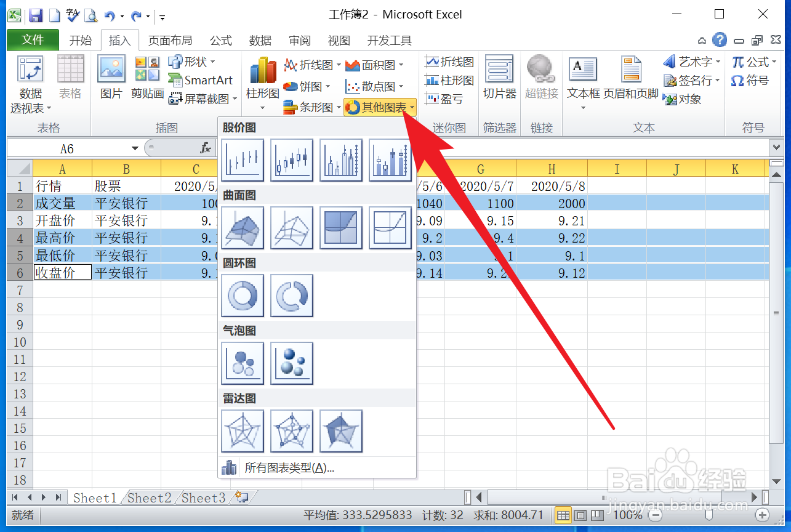Choose the contour surface chart
The image size is (791, 532).
click(x=341, y=228)
